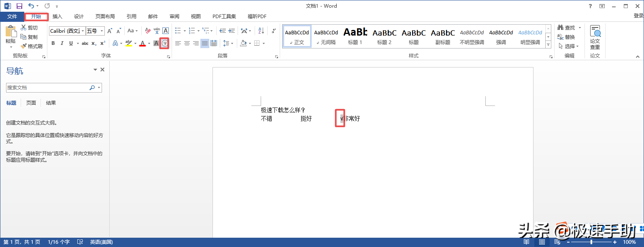Click the Copy (复制) icon
Viewport: 644px width, 247px height.
[23, 37]
